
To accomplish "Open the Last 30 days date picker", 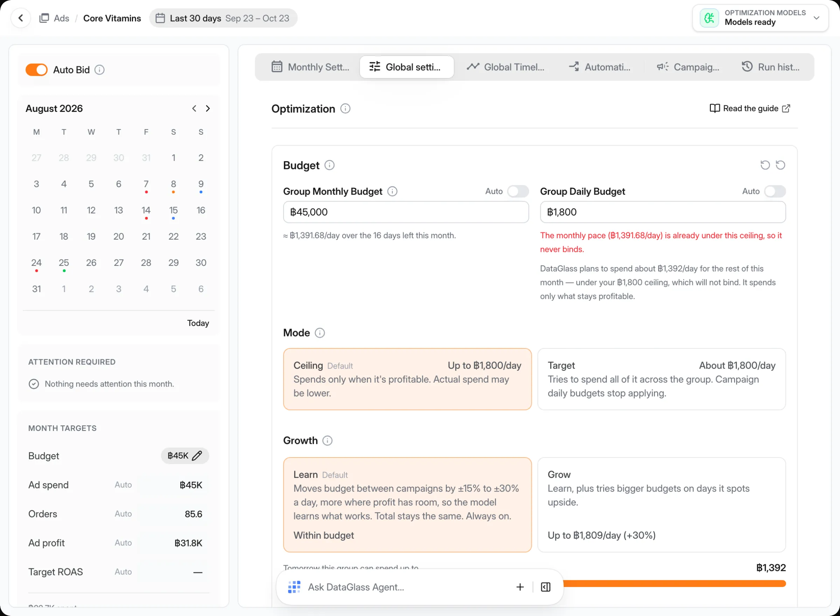I will [x=223, y=18].
